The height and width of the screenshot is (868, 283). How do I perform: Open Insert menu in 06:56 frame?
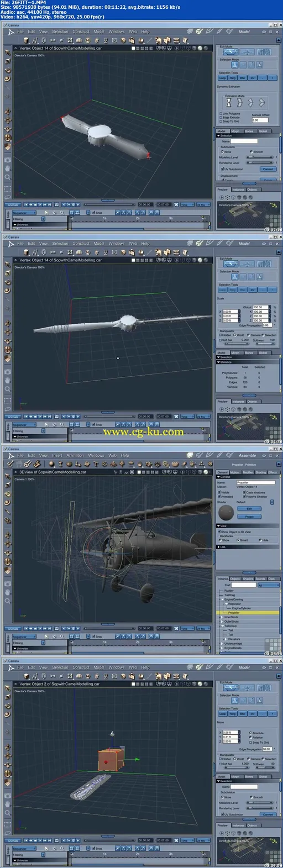point(57,455)
